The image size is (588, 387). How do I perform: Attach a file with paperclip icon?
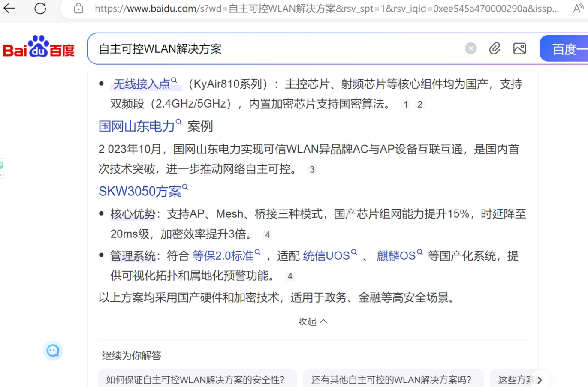tap(495, 48)
